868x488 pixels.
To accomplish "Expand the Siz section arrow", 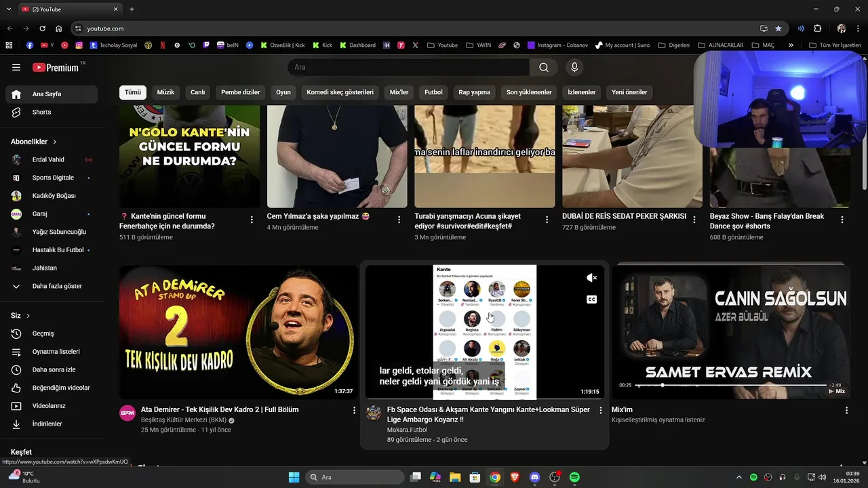I will 28,316.
